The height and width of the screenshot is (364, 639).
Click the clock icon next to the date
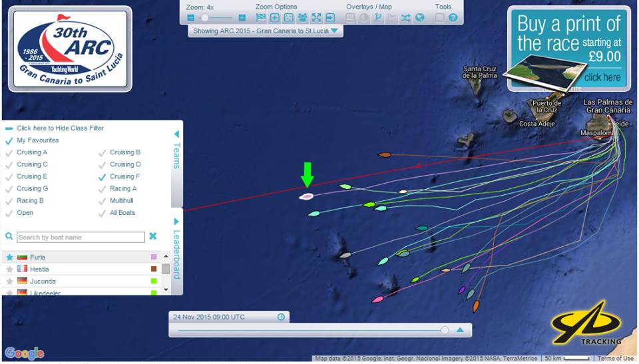pos(281,317)
